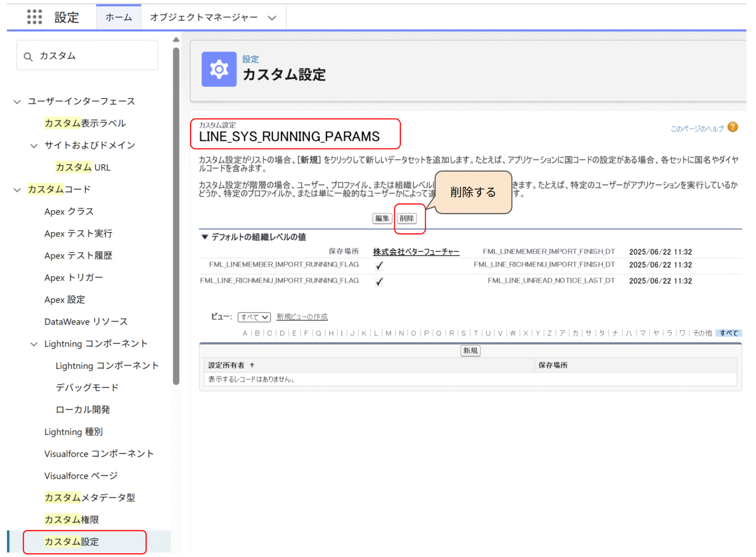Click the search magnifier icon in Quick Find
The image size is (756, 557).
28,56
